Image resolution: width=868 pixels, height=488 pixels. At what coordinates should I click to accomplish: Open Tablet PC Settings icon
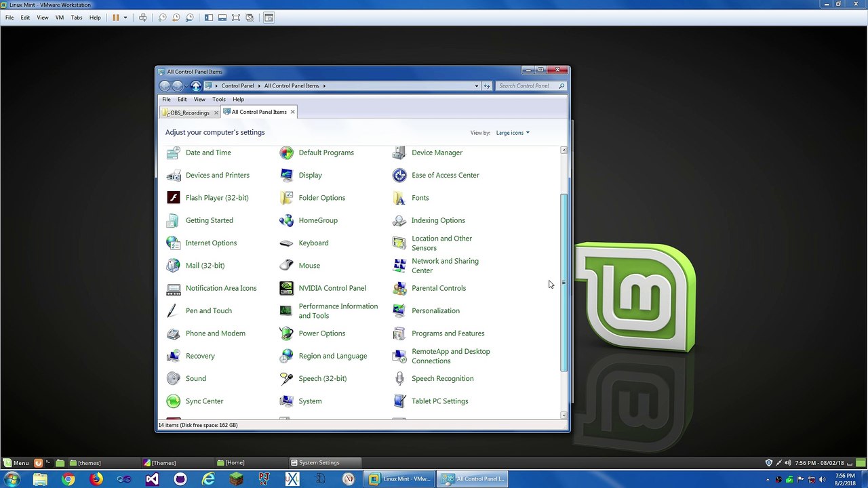(x=399, y=401)
